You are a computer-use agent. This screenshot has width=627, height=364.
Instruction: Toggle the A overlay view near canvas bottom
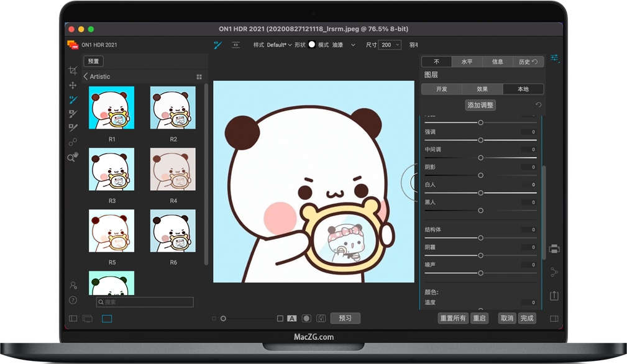pos(292,317)
